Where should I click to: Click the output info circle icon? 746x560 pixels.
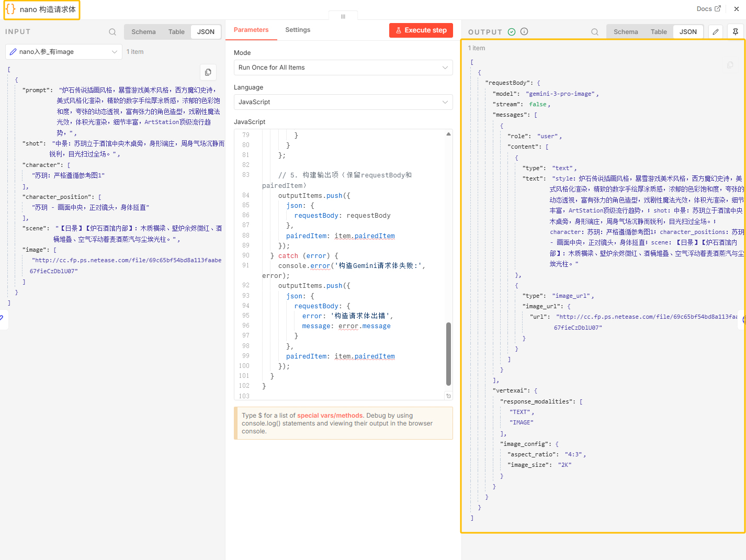point(524,32)
